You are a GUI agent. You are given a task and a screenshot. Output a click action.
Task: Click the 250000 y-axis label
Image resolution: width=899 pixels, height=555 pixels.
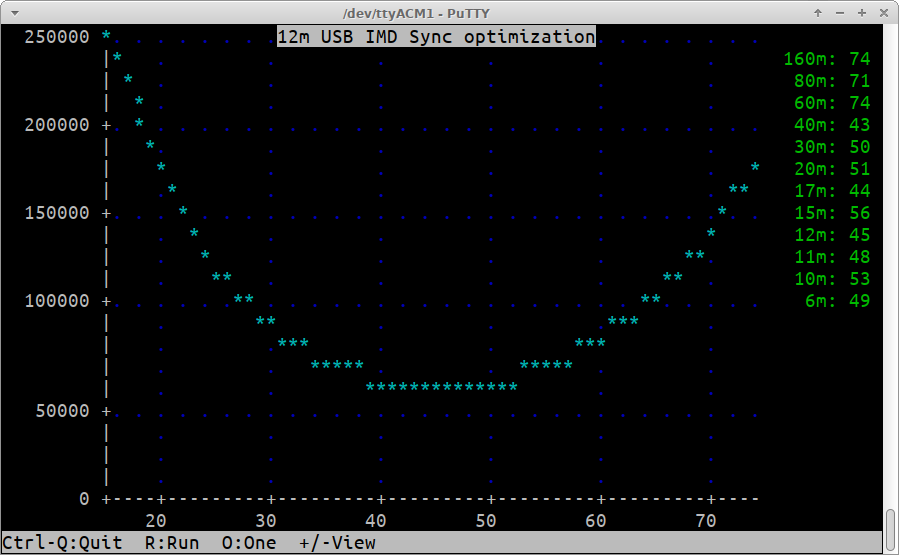[56, 37]
